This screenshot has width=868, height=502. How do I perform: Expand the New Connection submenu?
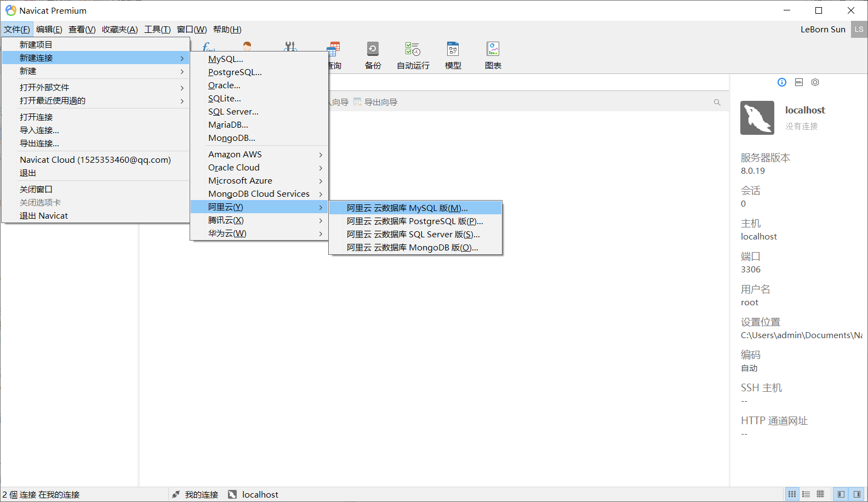(x=96, y=58)
